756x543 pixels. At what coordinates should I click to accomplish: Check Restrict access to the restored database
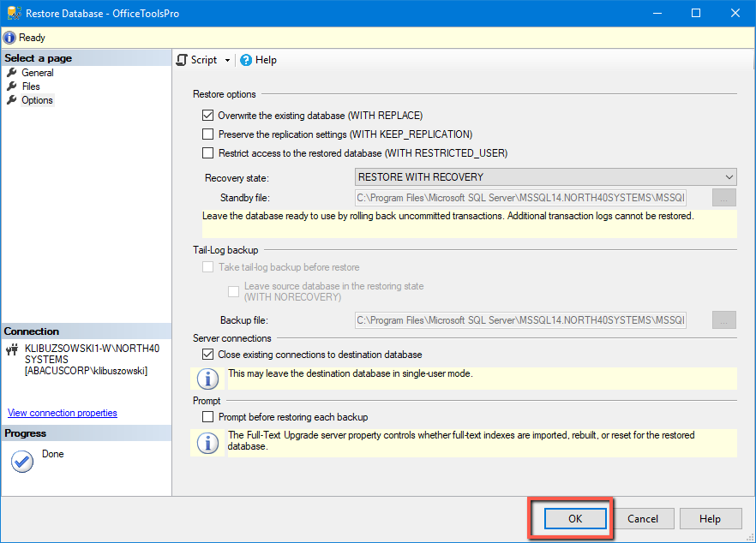pos(207,152)
